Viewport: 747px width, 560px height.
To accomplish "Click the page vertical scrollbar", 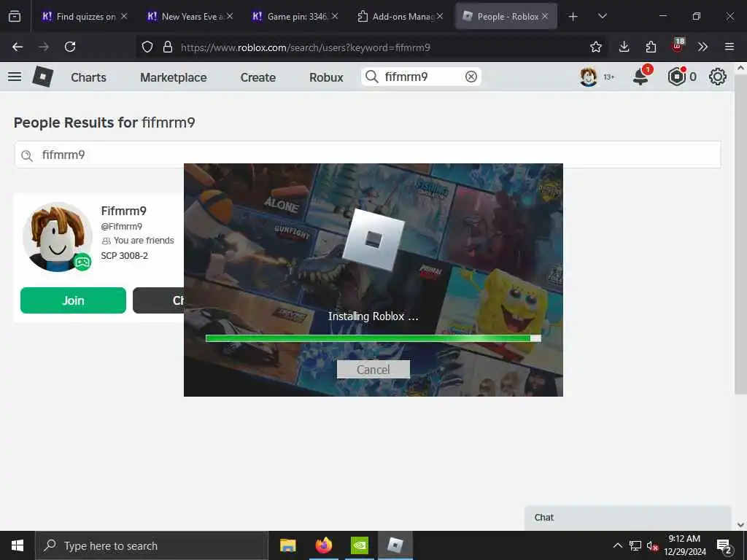I will tap(740, 233).
